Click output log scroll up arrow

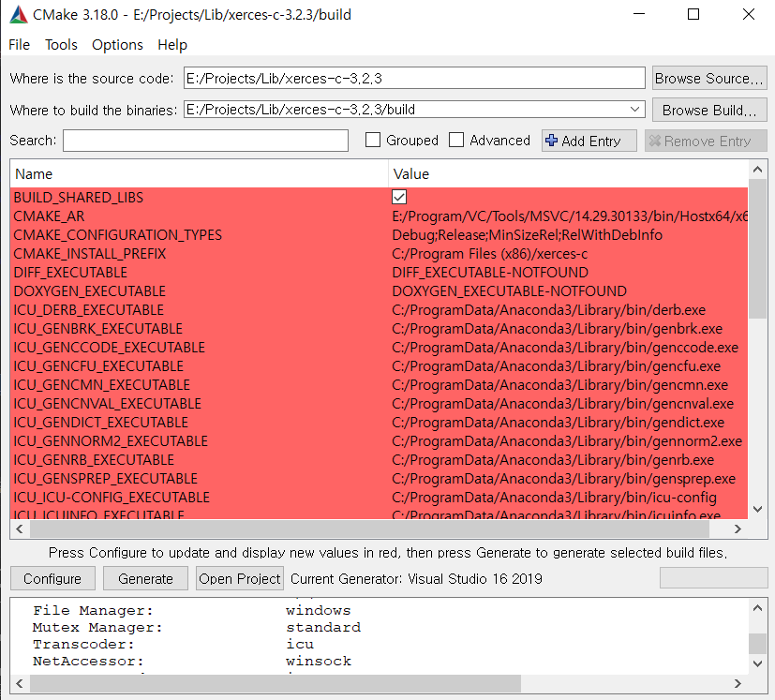757,608
